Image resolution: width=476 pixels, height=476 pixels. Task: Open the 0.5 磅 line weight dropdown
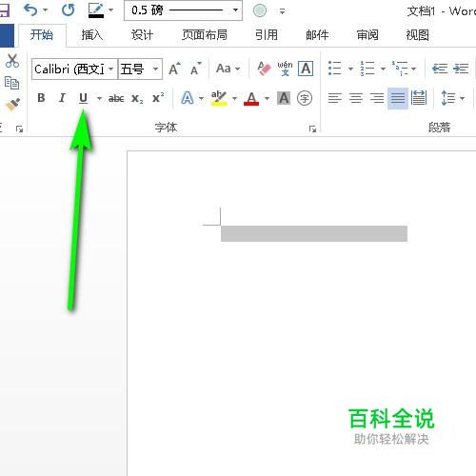click(x=235, y=10)
